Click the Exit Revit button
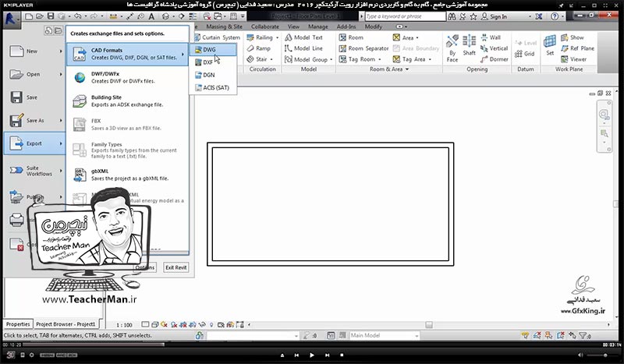The width and height of the screenshot is (624, 364). coord(176,267)
